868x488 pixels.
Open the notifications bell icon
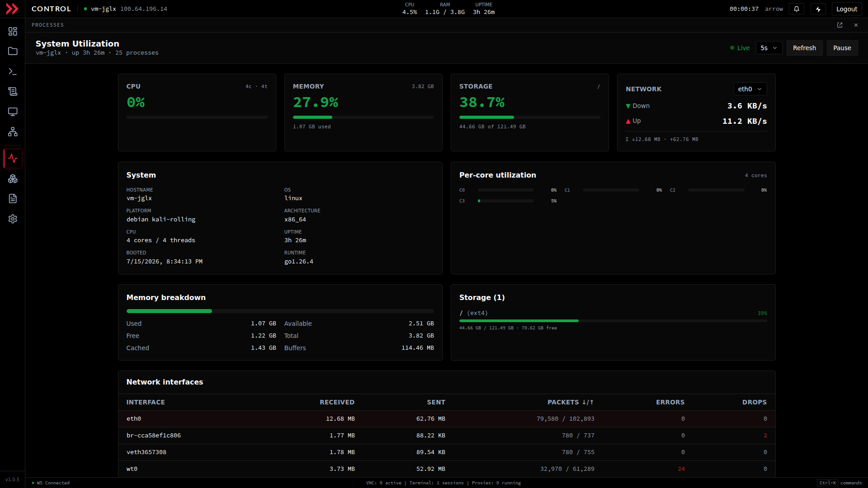(797, 9)
